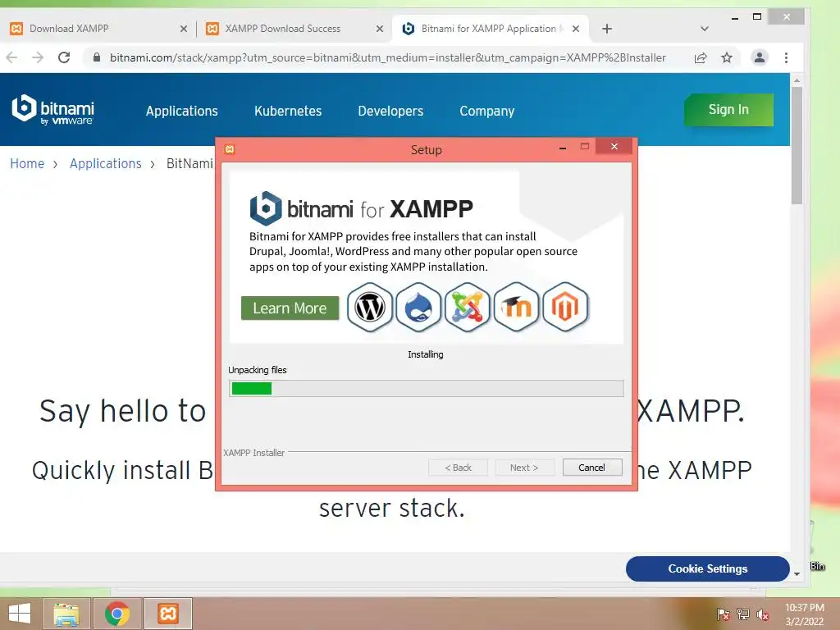Click 'Unpacking files' status text
Screen dimensions: 840x630
pos(257,370)
